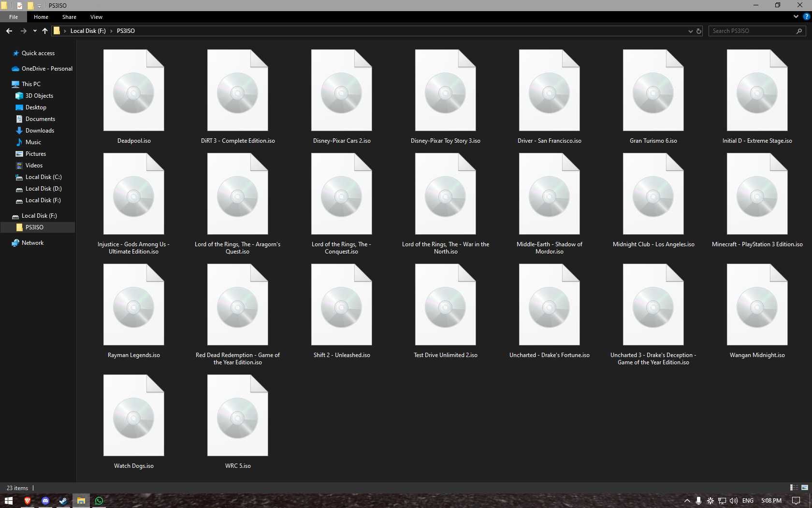This screenshot has width=812, height=508.
Task: Select Gran Turismo 6.iso file icon
Action: [x=653, y=90]
